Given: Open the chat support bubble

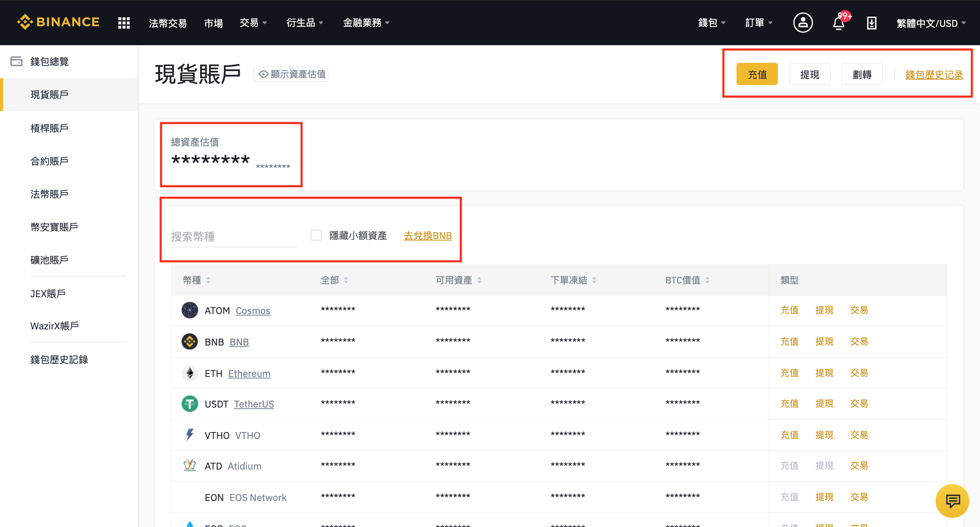Looking at the screenshot, I should [952, 501].
